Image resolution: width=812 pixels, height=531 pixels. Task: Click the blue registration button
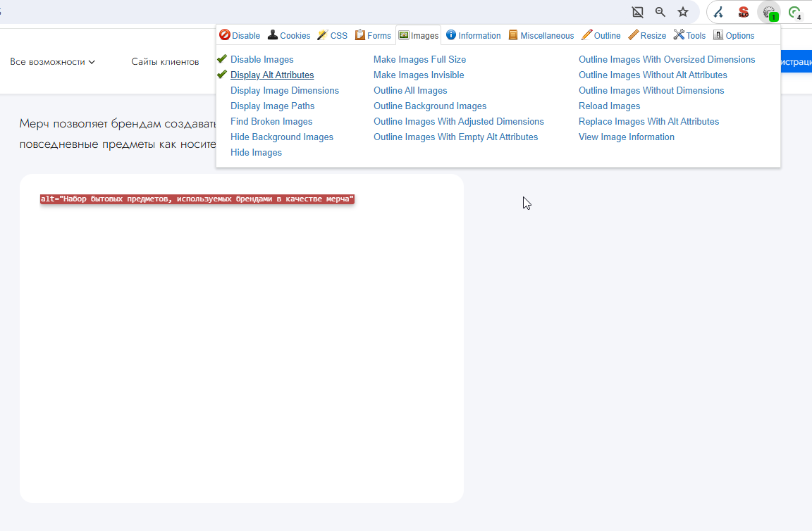[x=796, y=62]
